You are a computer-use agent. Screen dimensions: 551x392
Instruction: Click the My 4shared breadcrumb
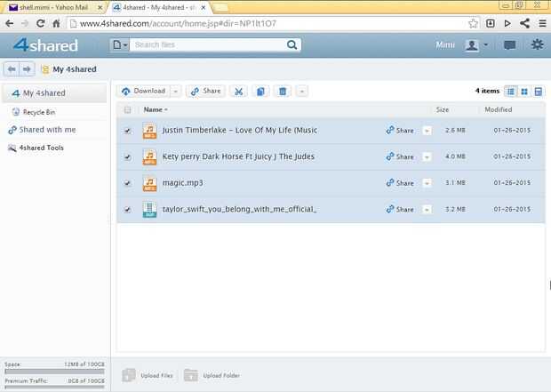click(75, 69)
